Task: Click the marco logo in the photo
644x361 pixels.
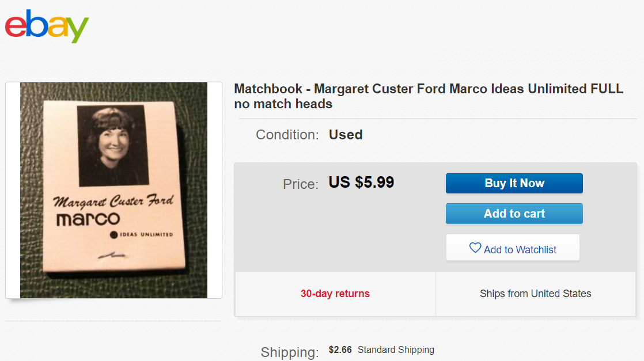Action: (x=88, y=219)
